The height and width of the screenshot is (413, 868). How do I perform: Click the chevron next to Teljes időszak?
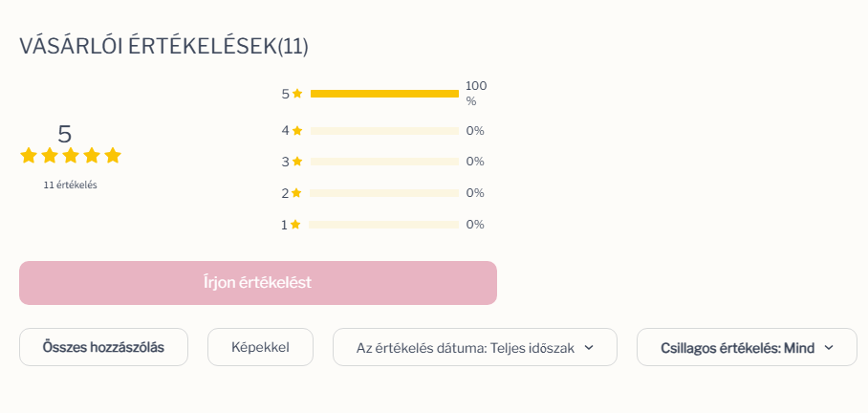click(589, 348)
